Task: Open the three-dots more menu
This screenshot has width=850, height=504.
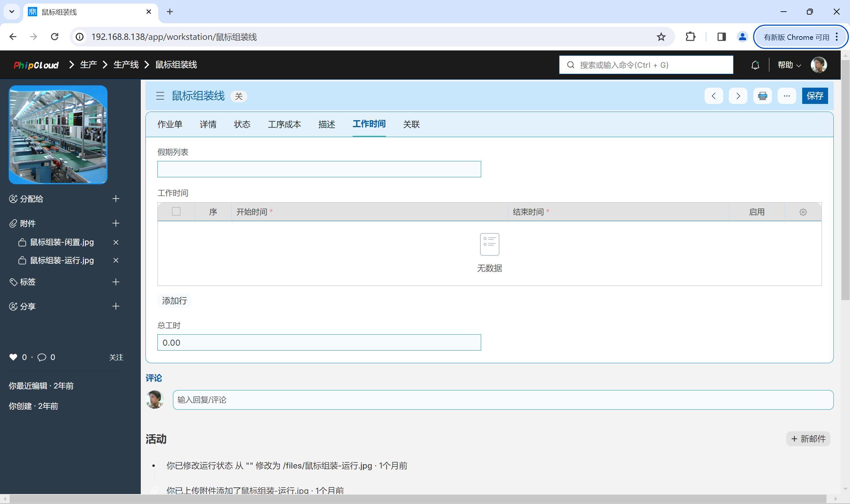Action: 787,96
